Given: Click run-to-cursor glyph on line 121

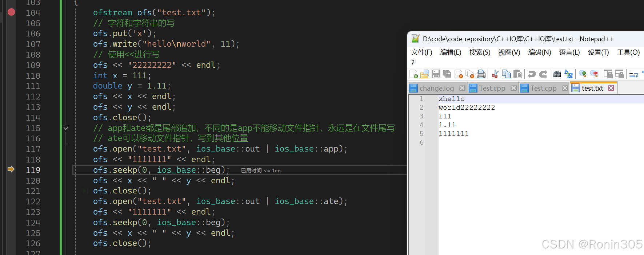Looking at the screenshot, I should 85,191.
